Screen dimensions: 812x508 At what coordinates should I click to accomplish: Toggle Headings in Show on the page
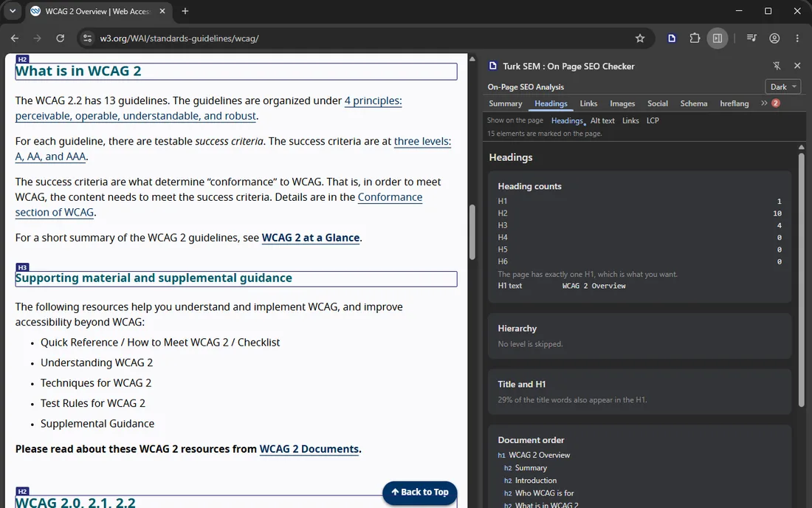567,120
